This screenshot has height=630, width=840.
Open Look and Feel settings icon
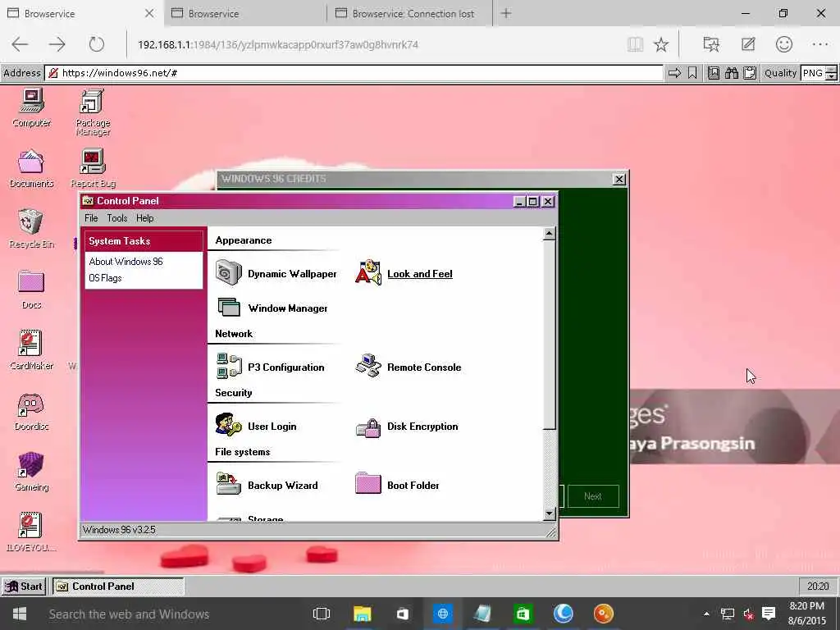click(x=368, y=273)
